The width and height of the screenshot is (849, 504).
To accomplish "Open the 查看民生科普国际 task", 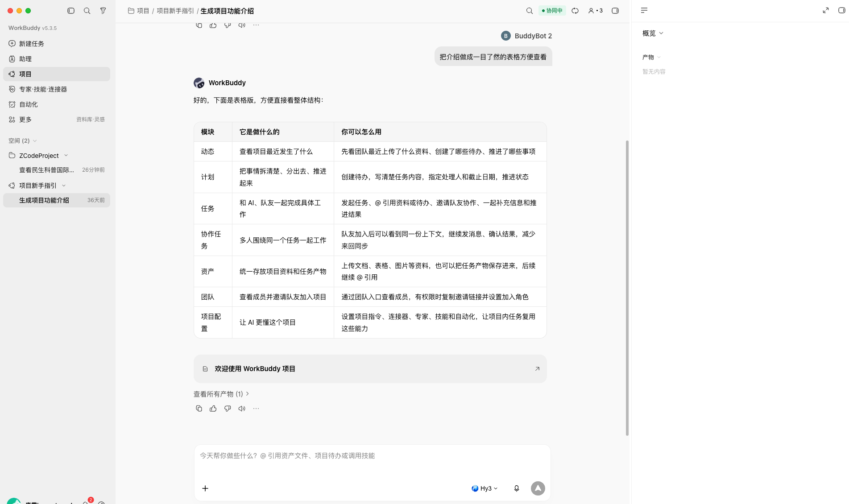I will [x=57, y=170].
